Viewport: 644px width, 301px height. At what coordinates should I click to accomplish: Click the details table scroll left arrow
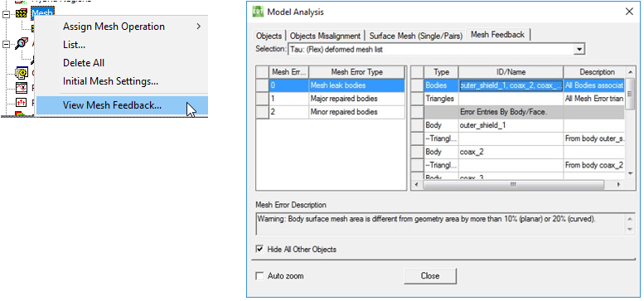pos(416,185)
